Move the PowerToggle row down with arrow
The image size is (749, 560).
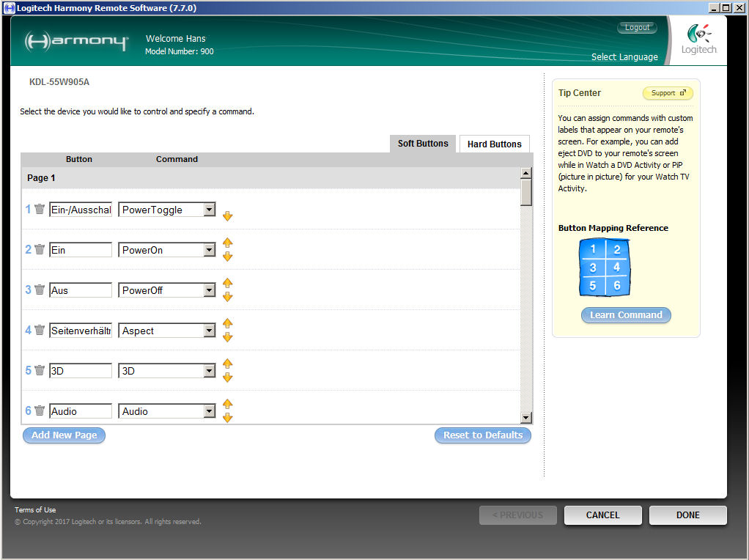coord(227,216)
